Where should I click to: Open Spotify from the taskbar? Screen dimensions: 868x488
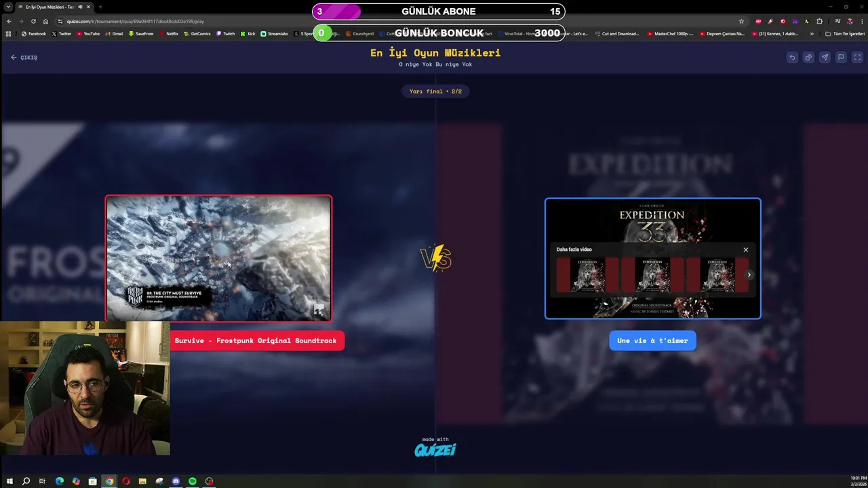point(193,481)
